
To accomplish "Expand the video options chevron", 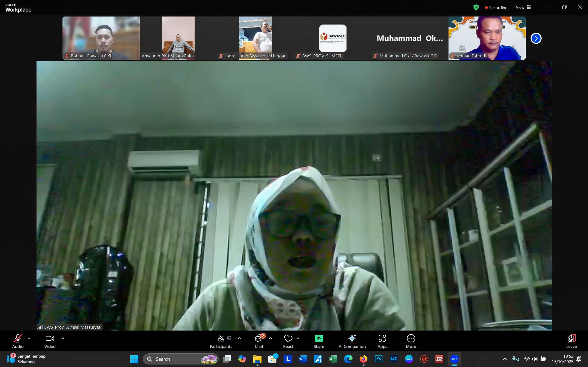I will (x=62, y=338).
